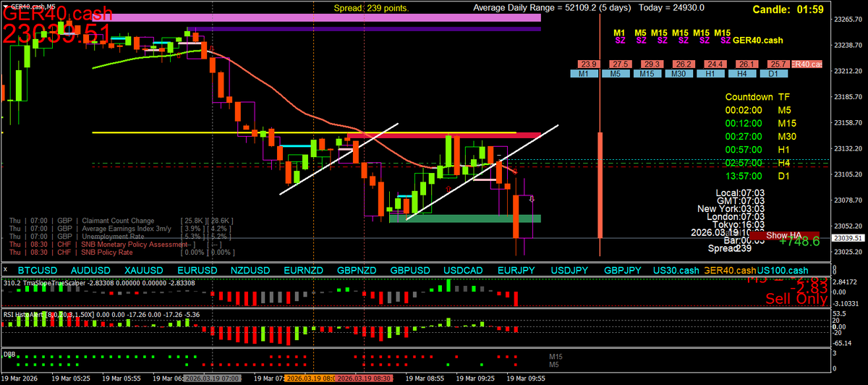Switch chart to EURNZD symbol
This screenshot has height=385, width=868.
[x=304, y=270]
